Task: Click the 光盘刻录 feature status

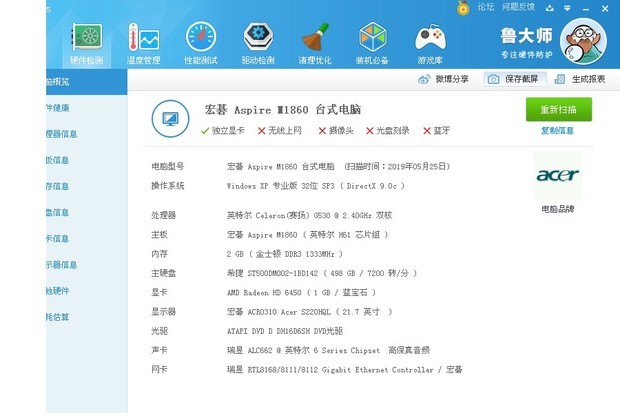Action: (x=388, y=131)
